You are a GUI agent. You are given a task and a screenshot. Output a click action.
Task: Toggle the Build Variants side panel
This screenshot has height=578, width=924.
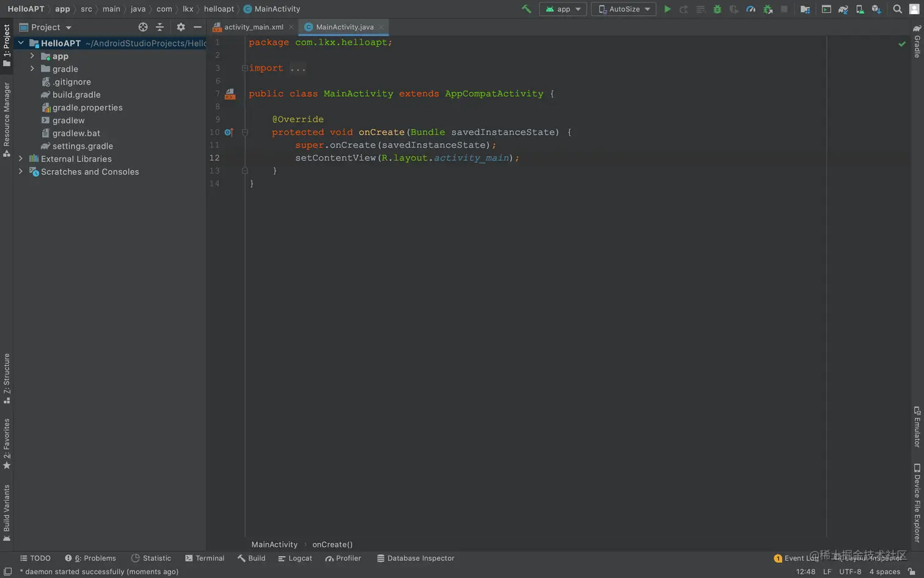pos(7,512)
